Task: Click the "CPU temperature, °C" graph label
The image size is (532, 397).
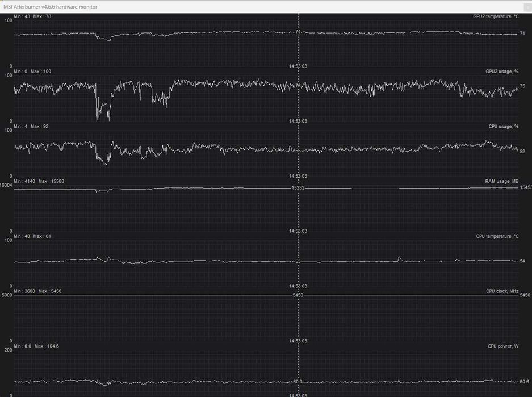Action: coord(497,236)
